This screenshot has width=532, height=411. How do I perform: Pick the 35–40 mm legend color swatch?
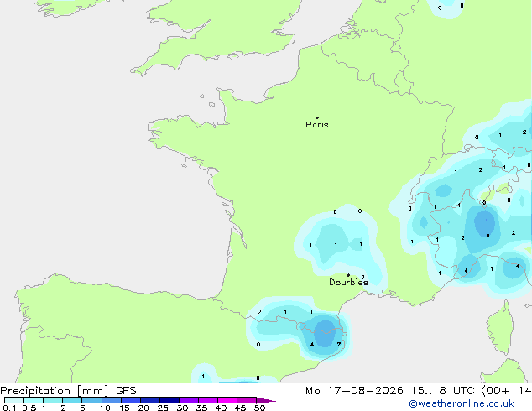tap(208, 400)
